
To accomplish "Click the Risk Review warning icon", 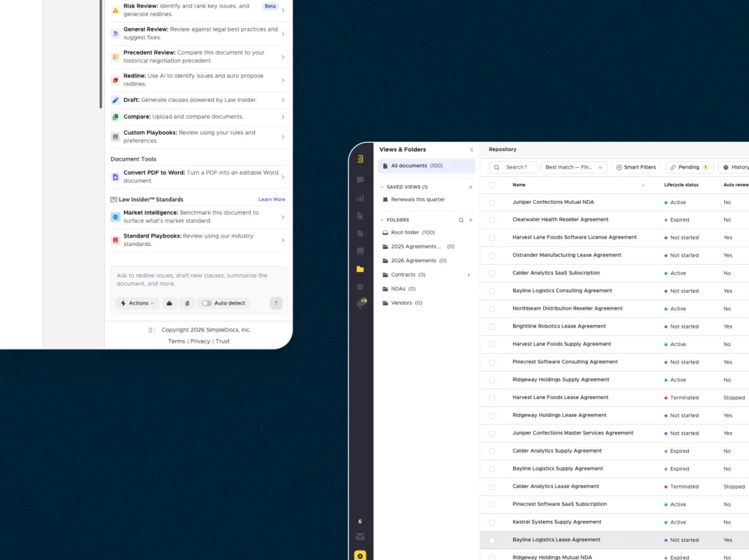I will pos(115,11).
